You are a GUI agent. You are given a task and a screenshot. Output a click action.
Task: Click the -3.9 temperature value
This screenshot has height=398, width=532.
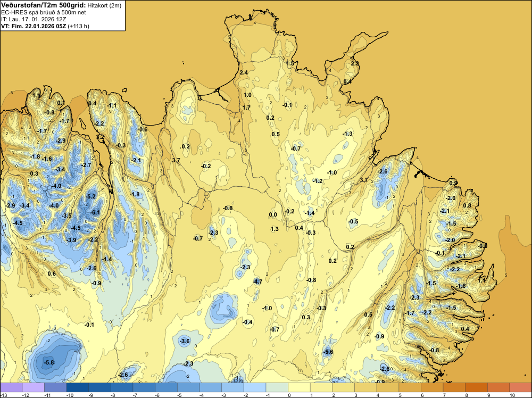click(71, 240)
